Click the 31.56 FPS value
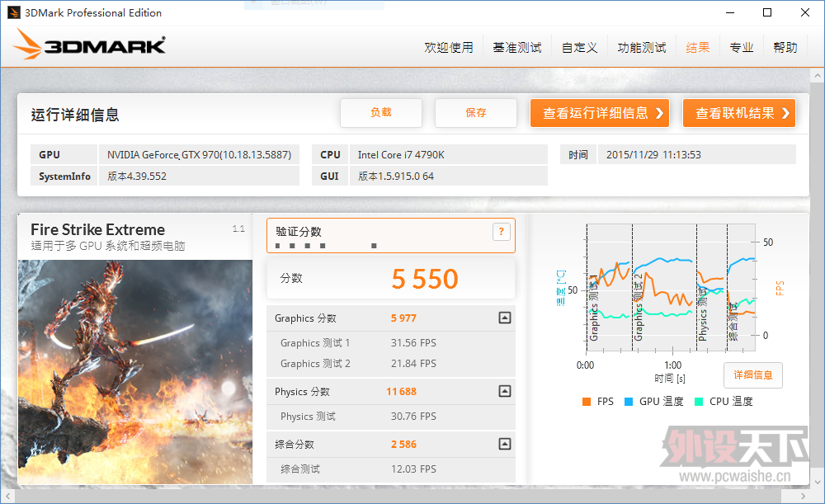Viewport: 825px width, 504px height. [x=413, y=343]
